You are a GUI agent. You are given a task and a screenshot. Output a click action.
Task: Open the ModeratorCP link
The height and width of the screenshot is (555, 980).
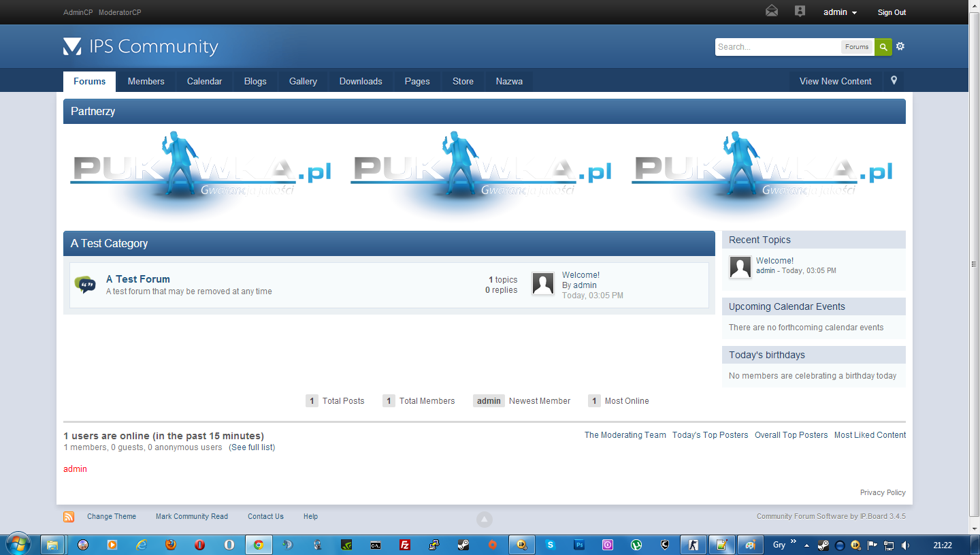[x=120, y=12]
